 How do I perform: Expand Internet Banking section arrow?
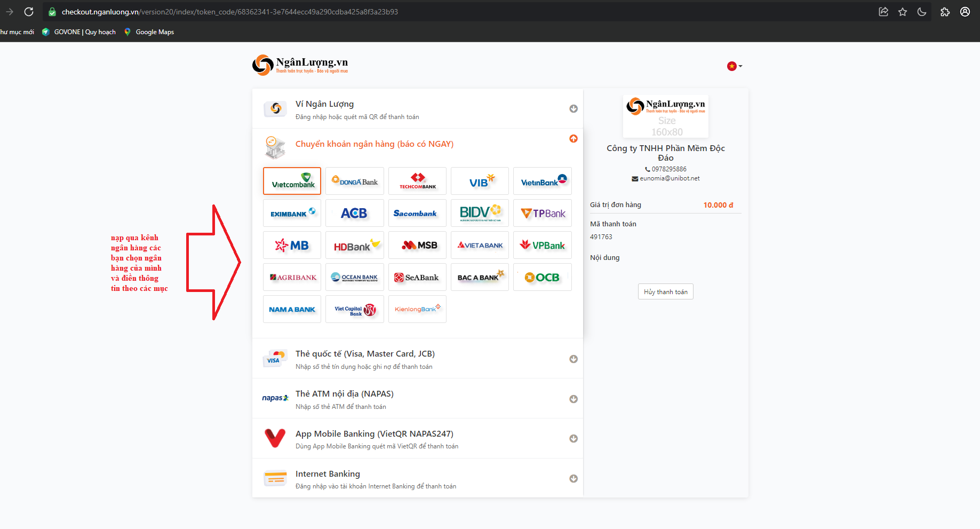tap(573, 478)
